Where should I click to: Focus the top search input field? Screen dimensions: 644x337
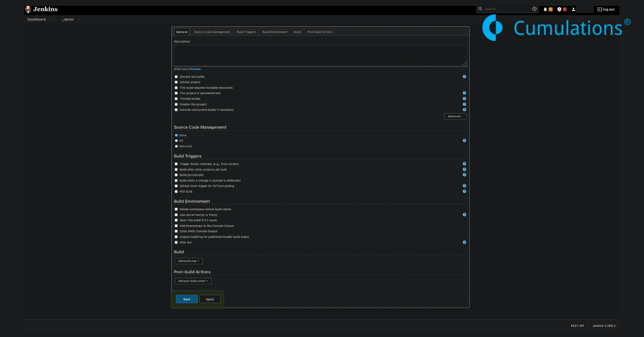[507, 9]
